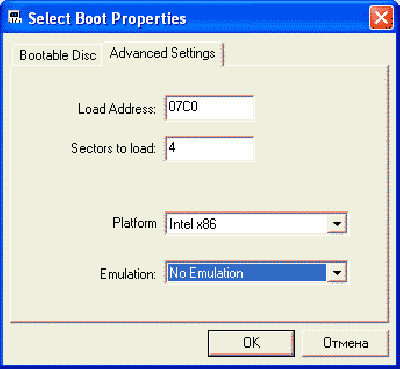Open the Platform dropdown arrow
Image resolution: width=400 pixels, height=369 pixels.
(x=337, y=223)
